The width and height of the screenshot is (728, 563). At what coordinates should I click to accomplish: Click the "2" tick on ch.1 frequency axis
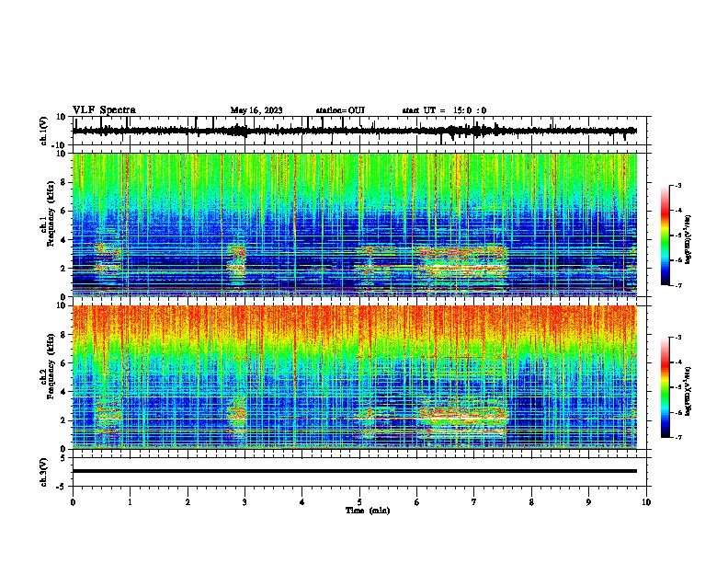[x=65, y=268]
